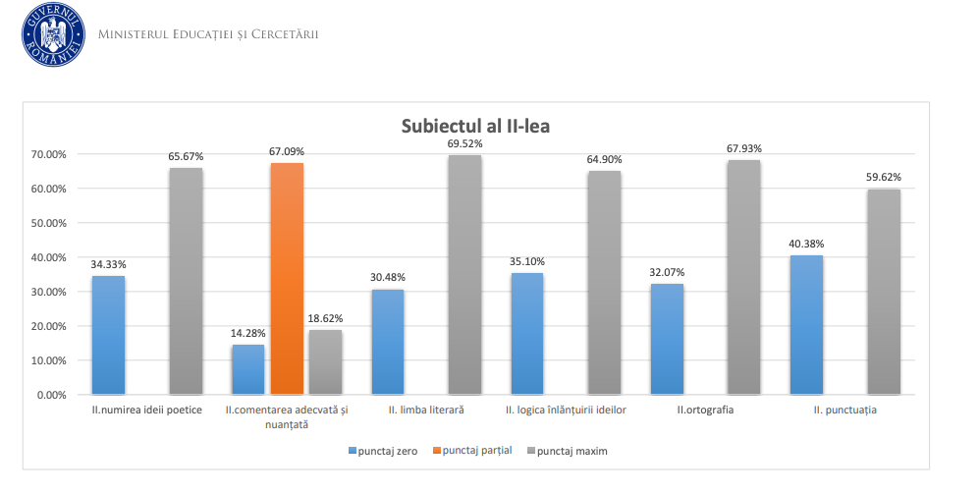Click the gray punctaj maxim legend swatch
This screenshot has width=980, height=493.
[x=531, y=451]
